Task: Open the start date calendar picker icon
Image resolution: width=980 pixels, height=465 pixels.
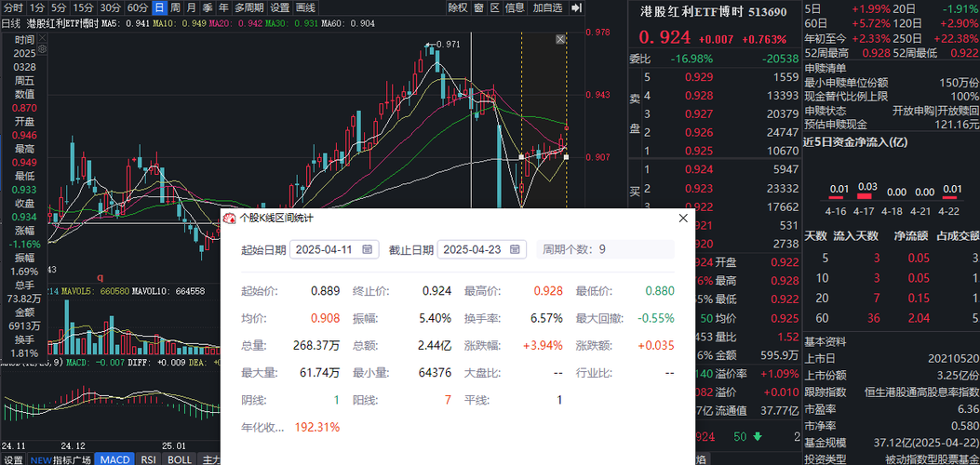Action: [368, 249]
